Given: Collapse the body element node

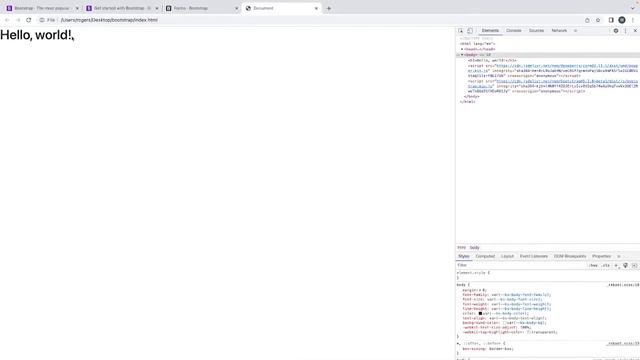Looking at the screenshot, I should click(x=462, y=55).
